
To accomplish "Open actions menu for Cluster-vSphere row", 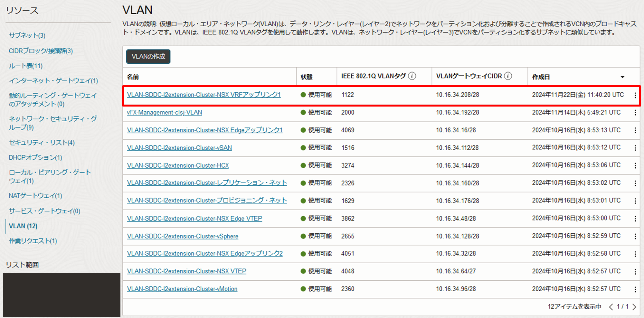I will [635, 237].
